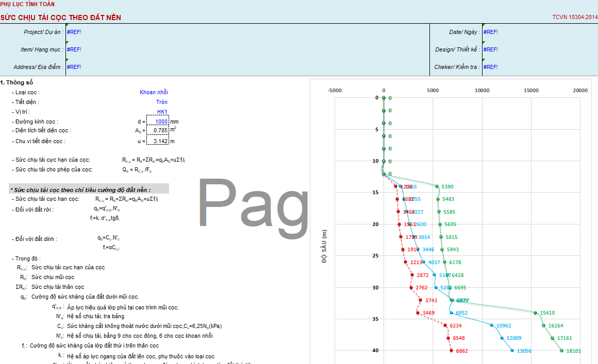The image size is (598, 364).
Task: Select the cross-section cell 'Tròn'
Action: [x=162, y=102]
